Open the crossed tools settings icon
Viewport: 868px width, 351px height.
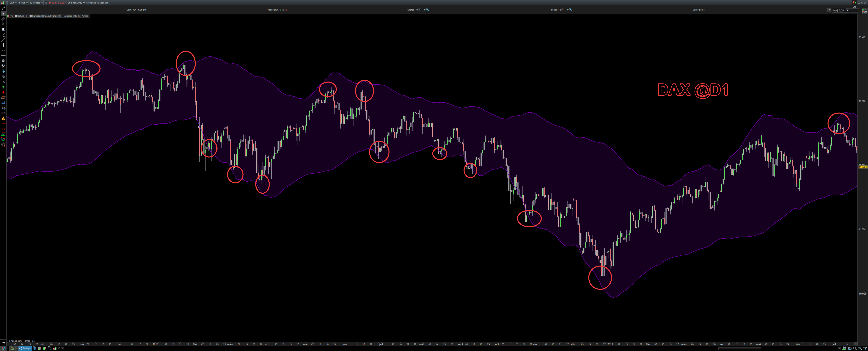(3, 66)
